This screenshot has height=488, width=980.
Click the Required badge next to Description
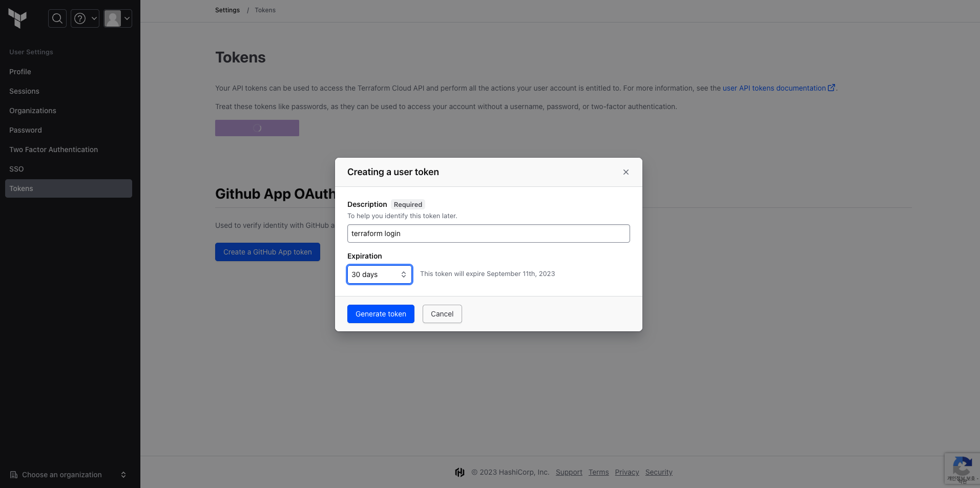click(408, 204)
